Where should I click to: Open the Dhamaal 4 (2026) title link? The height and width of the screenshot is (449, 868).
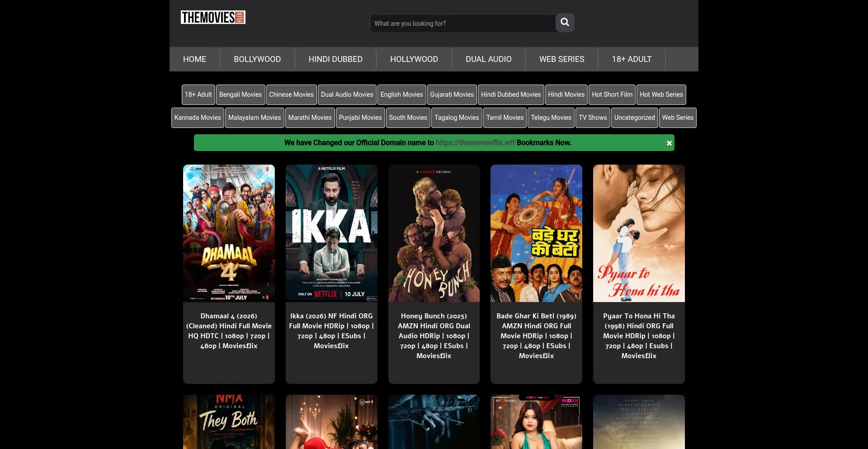click(x=229, y=331)
